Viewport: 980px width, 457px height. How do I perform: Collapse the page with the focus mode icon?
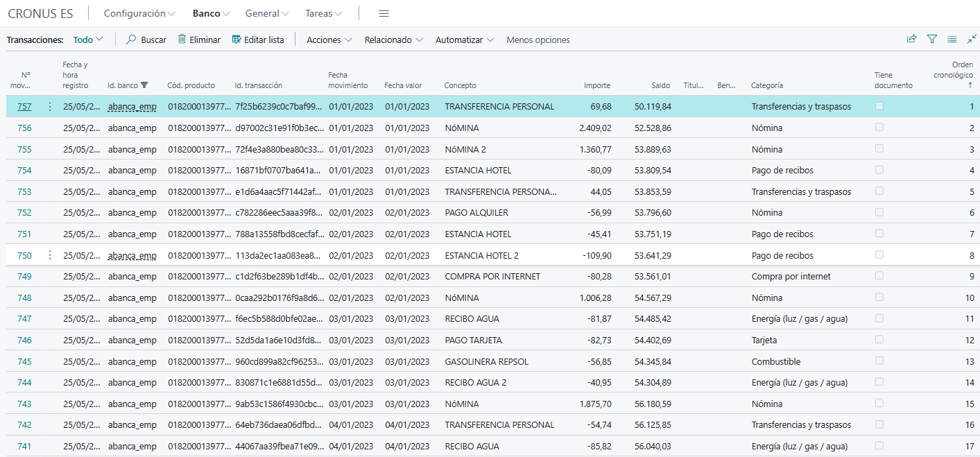[x=972, y=39]
